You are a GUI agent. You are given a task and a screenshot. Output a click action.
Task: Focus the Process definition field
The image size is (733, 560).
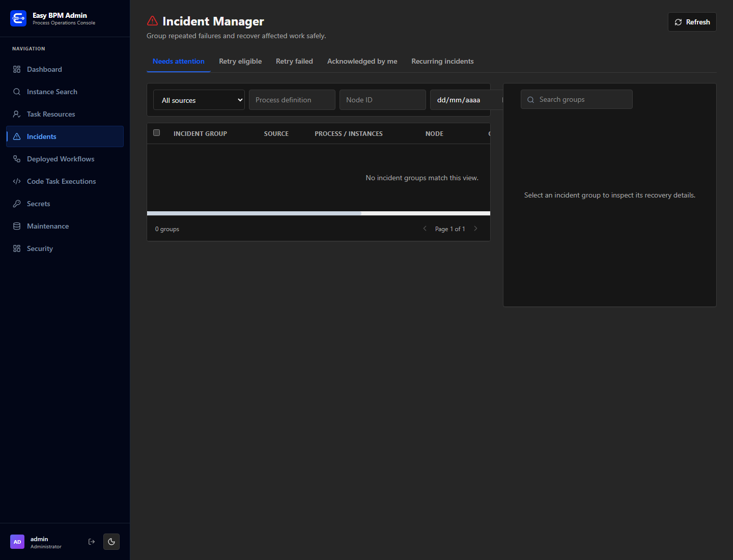point(292,100)
